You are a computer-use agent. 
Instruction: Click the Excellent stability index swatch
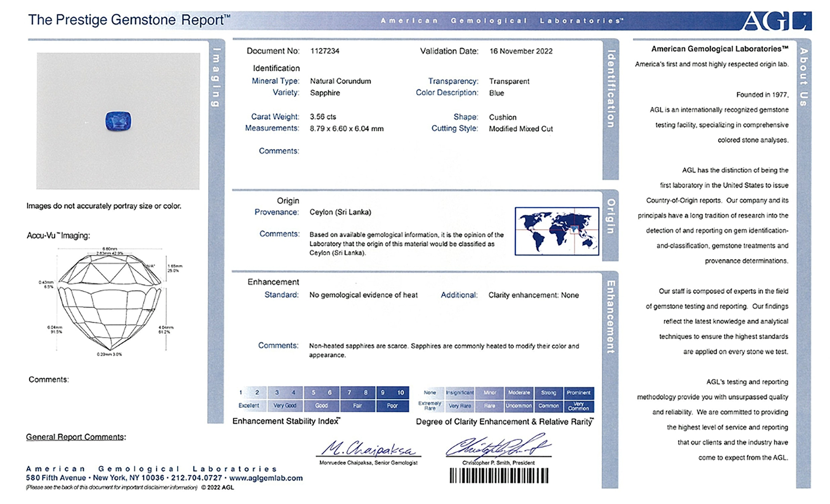249,406
